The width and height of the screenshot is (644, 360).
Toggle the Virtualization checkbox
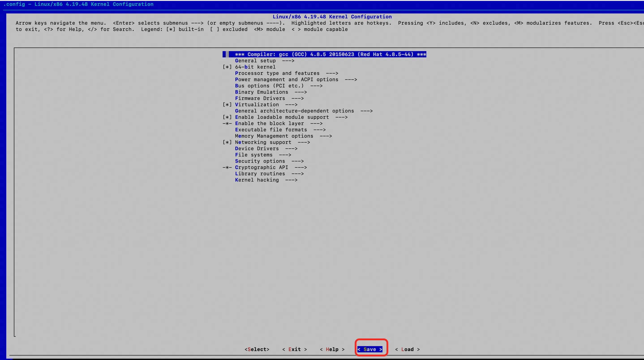tap(227, 105)
